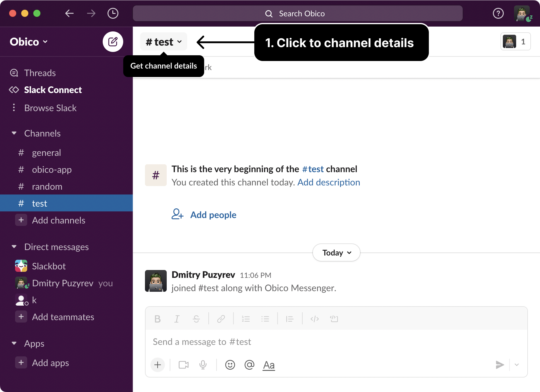Screen dimensions: 540x392
Task: Click the Add people link
Action: click(213, 215)
